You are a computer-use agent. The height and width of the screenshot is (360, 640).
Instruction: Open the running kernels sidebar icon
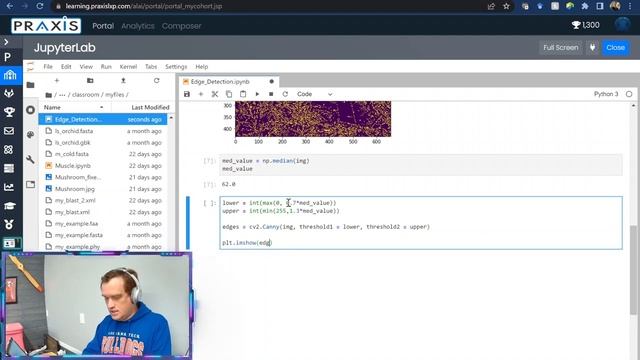31,110
